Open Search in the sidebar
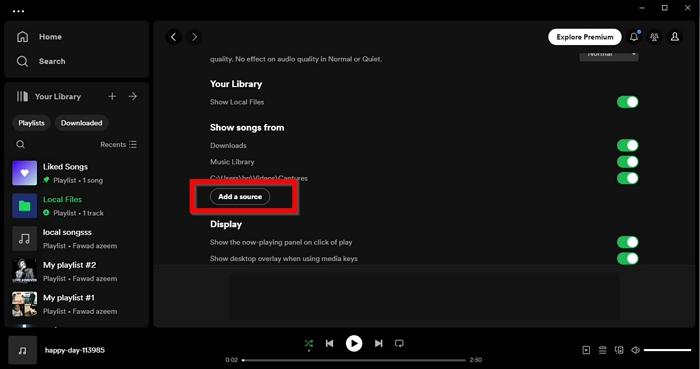 pyautogui.click(x=41, y=61)
